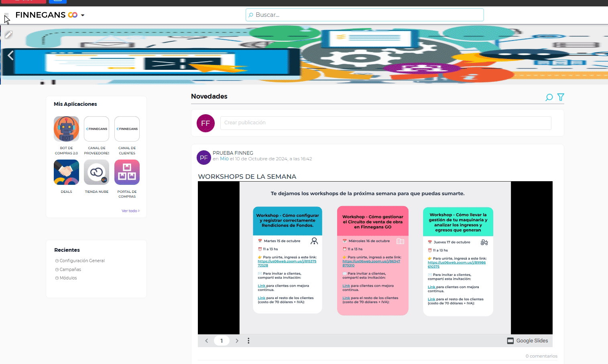
Task: Click the pencil edit icon on the banner
Action: coord(8,34)
